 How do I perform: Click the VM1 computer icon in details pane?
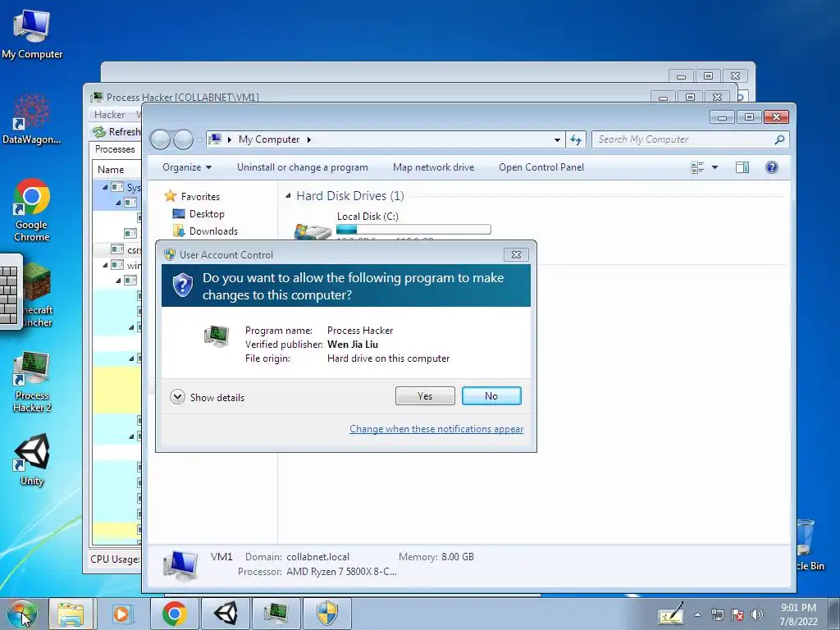point(180,564)
